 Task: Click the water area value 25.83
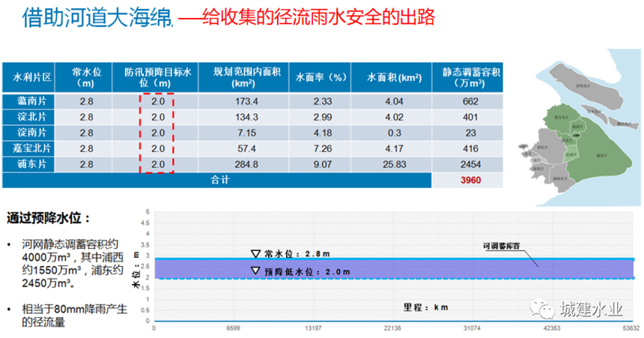(x=395, y=164)
